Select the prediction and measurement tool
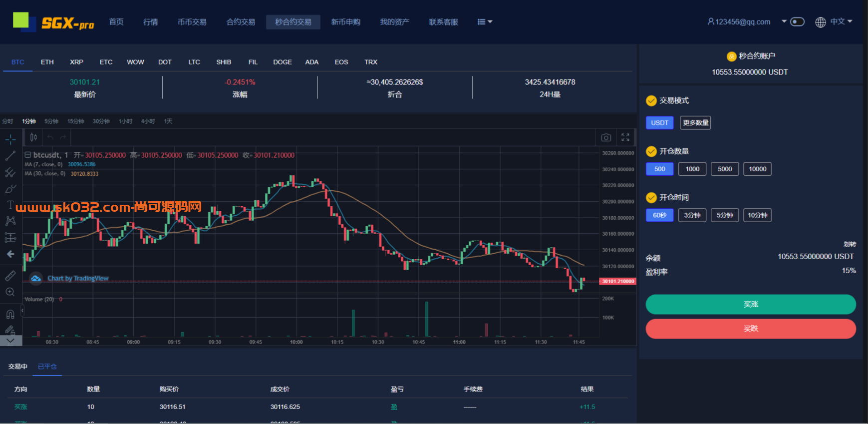The width and height of the screenshot is (868, 424). tap(10, 237)
